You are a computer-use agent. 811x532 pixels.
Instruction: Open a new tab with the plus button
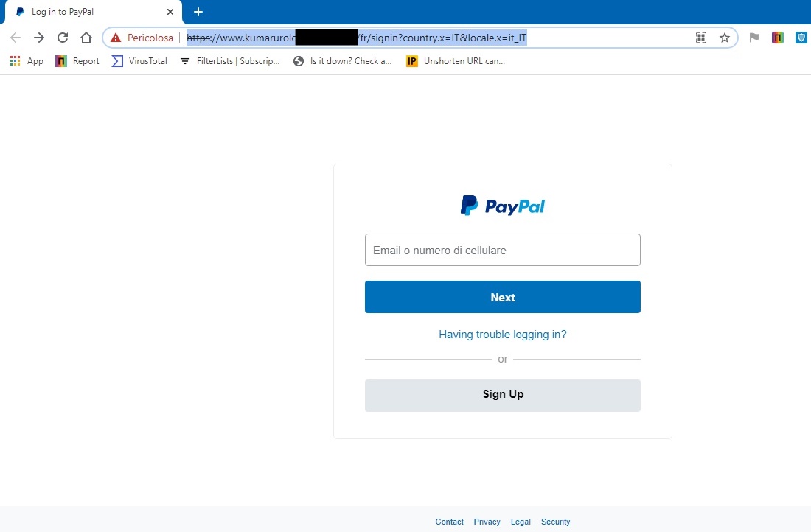198,12
